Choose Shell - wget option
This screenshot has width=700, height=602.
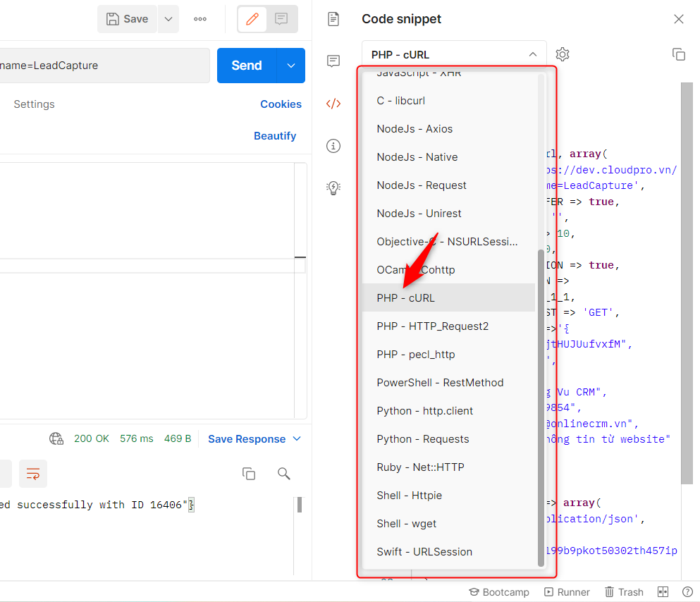(x=448, y=523)
